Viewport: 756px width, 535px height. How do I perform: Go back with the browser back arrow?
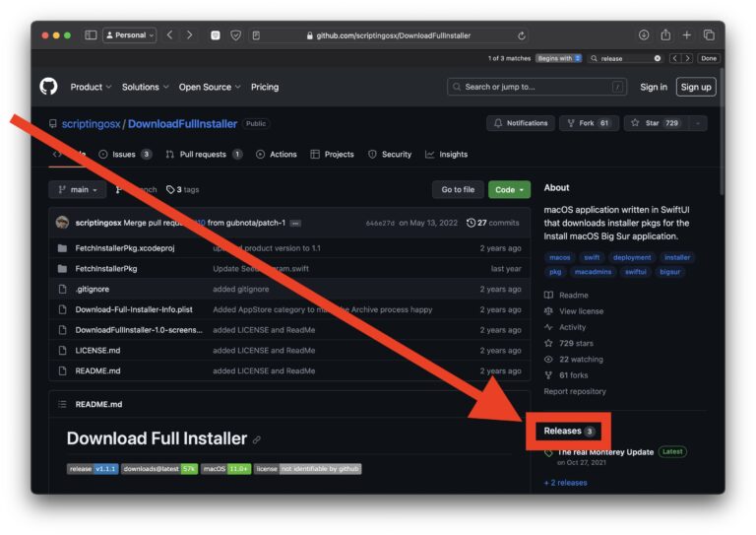coord(169,35)
